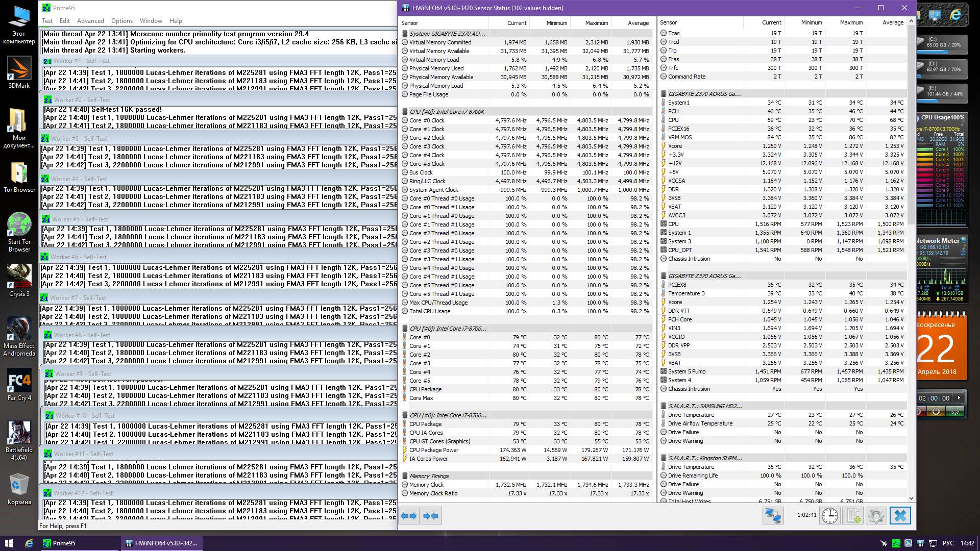980x551 pixels.
Task: Open the Window menu in Prime95
Action: click(151, 21)
